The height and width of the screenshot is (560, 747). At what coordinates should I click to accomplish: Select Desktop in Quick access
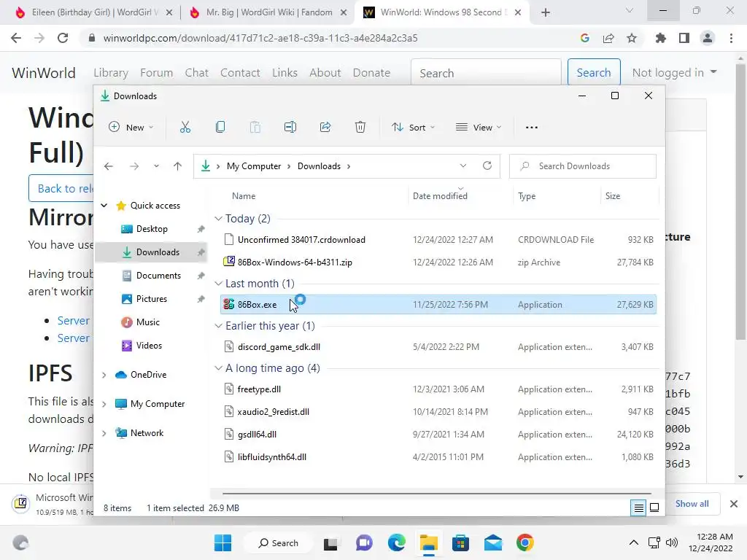[152, 228]
